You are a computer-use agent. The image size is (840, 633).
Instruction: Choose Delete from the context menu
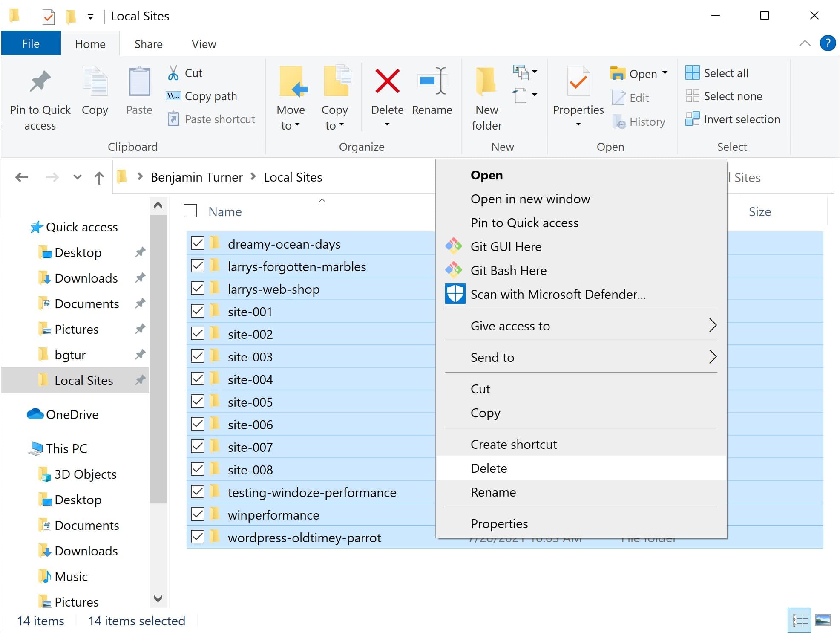click(x=489, y=468)
